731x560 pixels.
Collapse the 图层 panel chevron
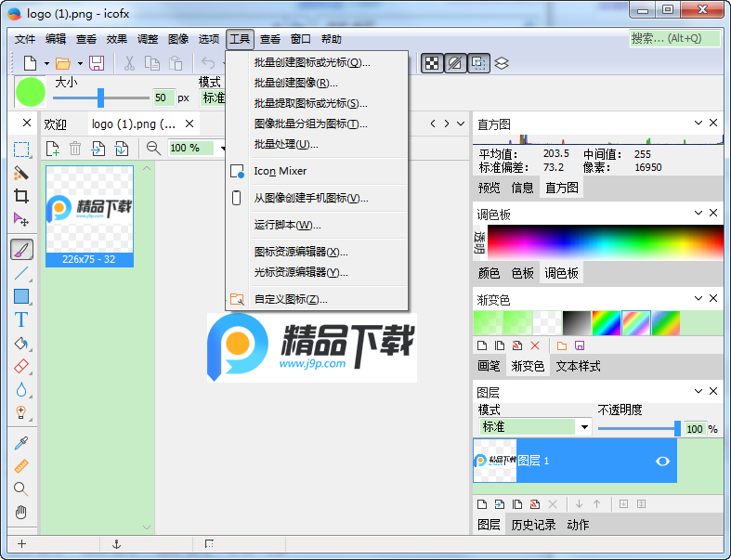coord(698,391)
